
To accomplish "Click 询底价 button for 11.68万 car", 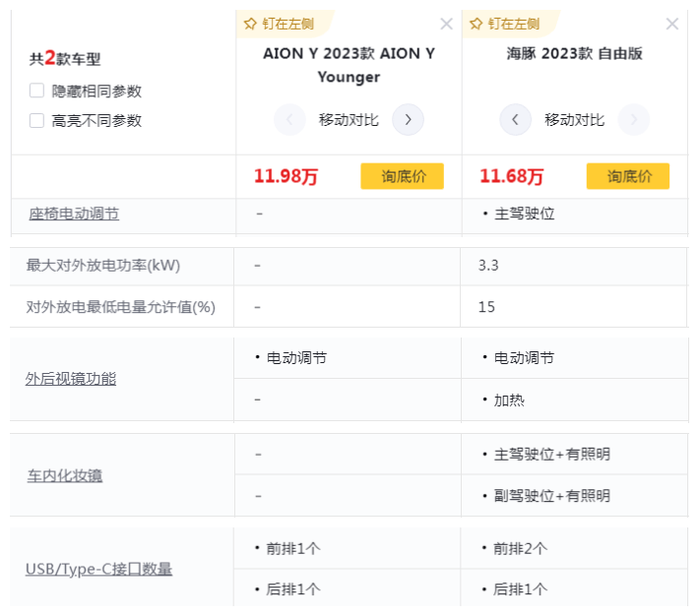I will [x=628, y=176].
